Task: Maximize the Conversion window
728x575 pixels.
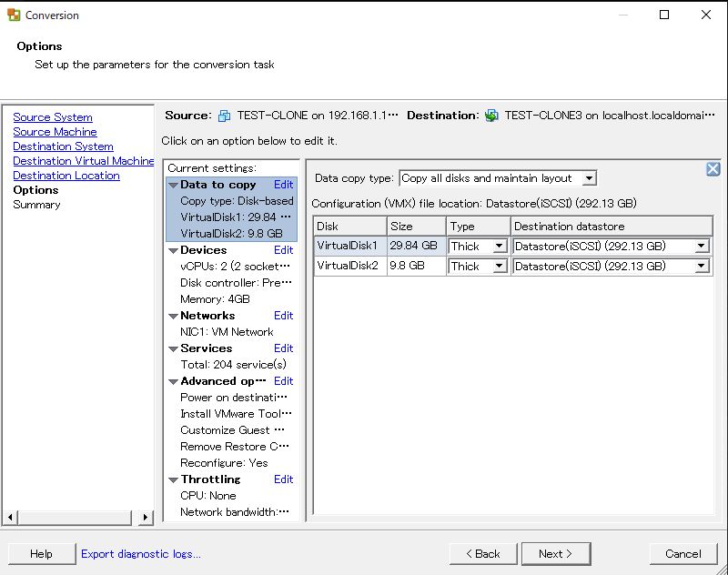Action: click(664, 15)
